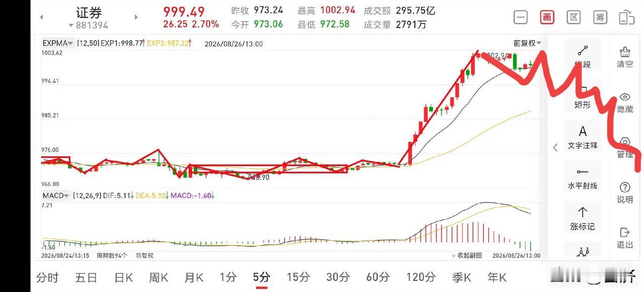This screenshot has width=644, height=292.
Task: Click the 前复权 label below the MACD chart
Action: pyautogui.click(x=144, y=255)
